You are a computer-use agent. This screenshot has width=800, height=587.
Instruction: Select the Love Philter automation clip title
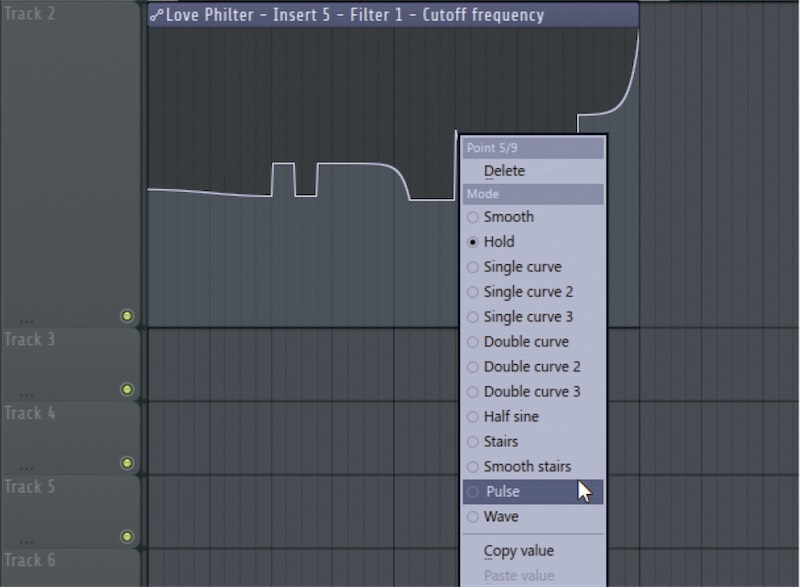pyautogui.click(x=355, y=15)
